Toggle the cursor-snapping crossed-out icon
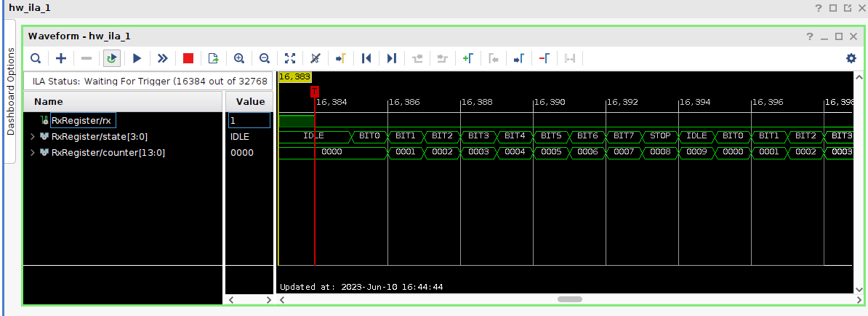Viewport: 868px width, 316px height. coord(316,58)
